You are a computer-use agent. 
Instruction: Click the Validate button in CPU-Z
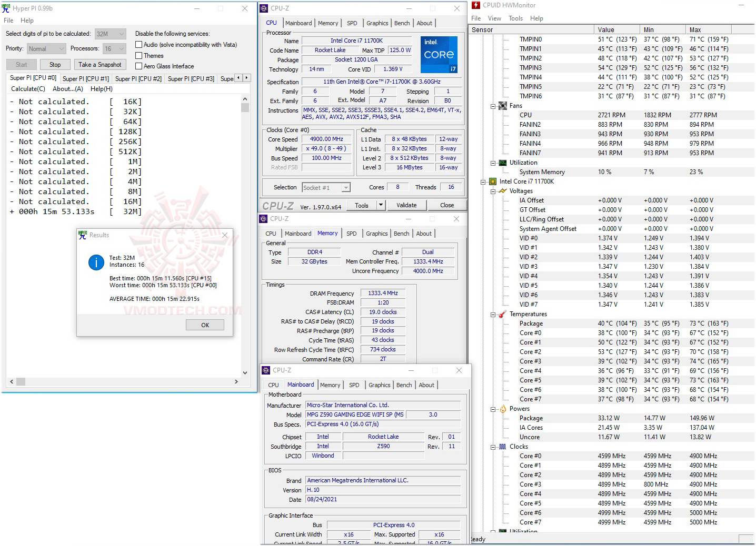(406, 205)
